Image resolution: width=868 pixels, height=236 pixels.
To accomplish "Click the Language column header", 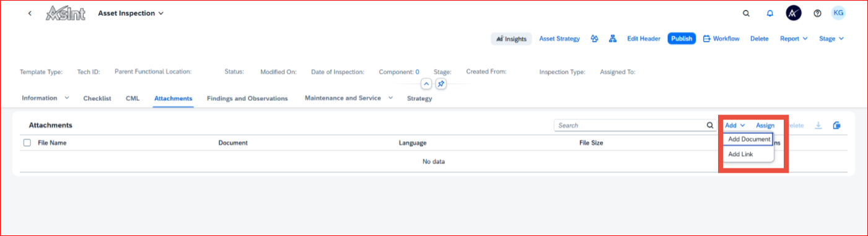I will pos(413,142).
